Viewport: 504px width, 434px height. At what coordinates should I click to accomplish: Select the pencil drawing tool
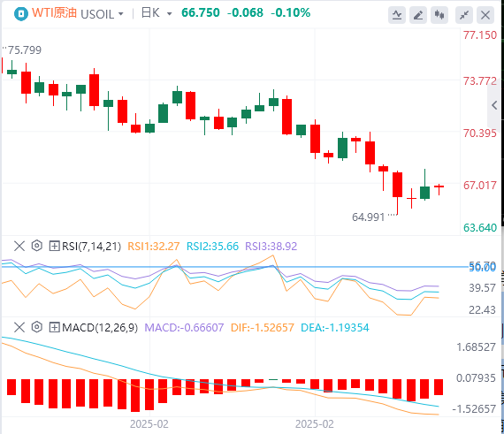[418, 15]
